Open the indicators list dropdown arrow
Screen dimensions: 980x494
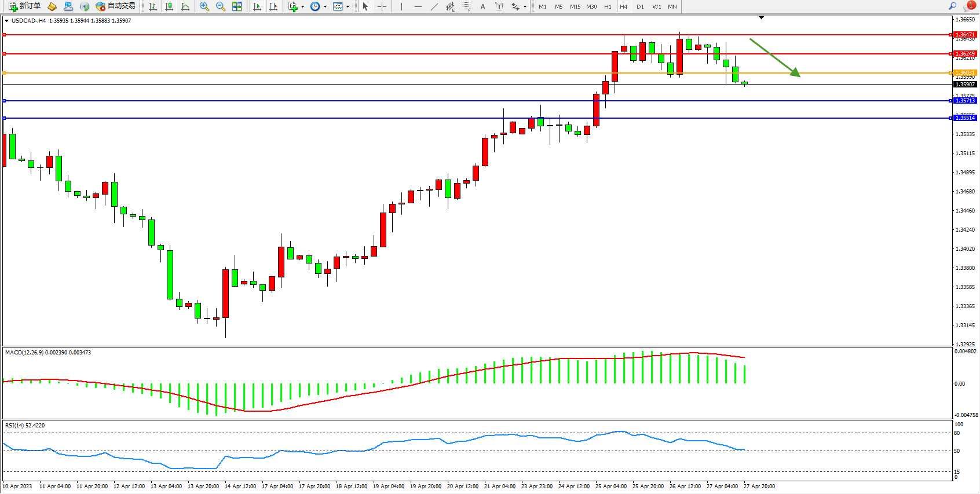click(302, 7)
